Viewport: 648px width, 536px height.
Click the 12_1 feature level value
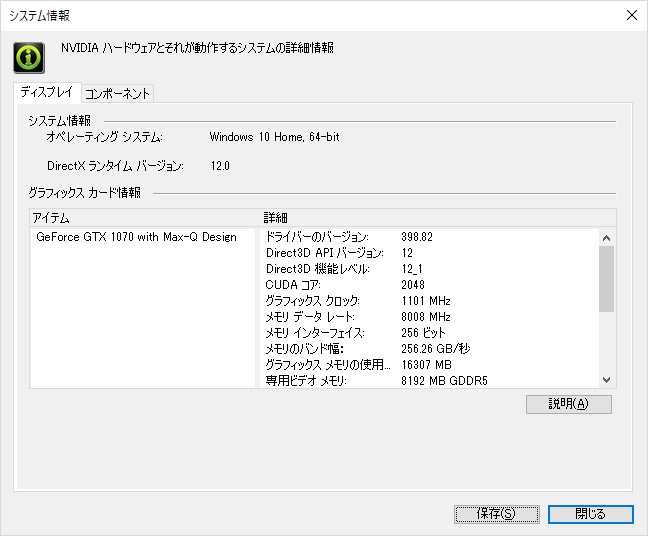412,269
